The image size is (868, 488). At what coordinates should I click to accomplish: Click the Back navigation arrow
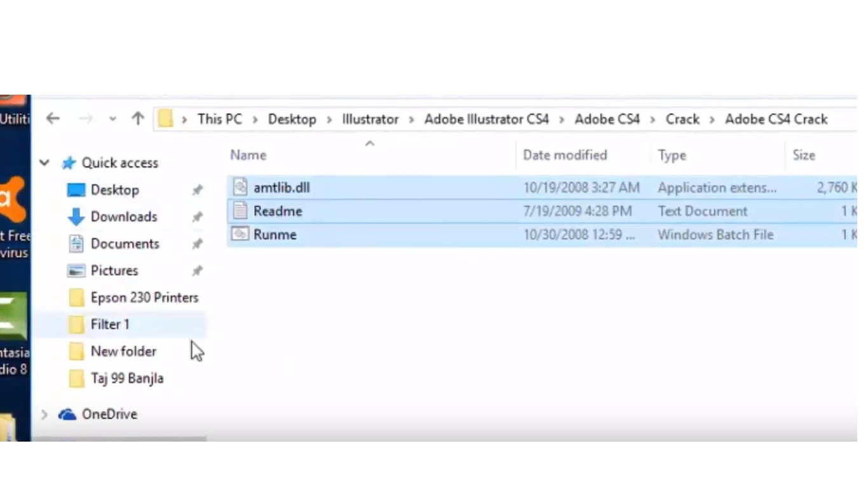tap(53, 119)
